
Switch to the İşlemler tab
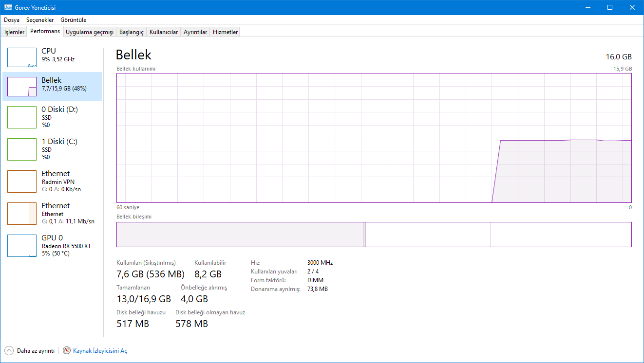(x=15, y=32)
